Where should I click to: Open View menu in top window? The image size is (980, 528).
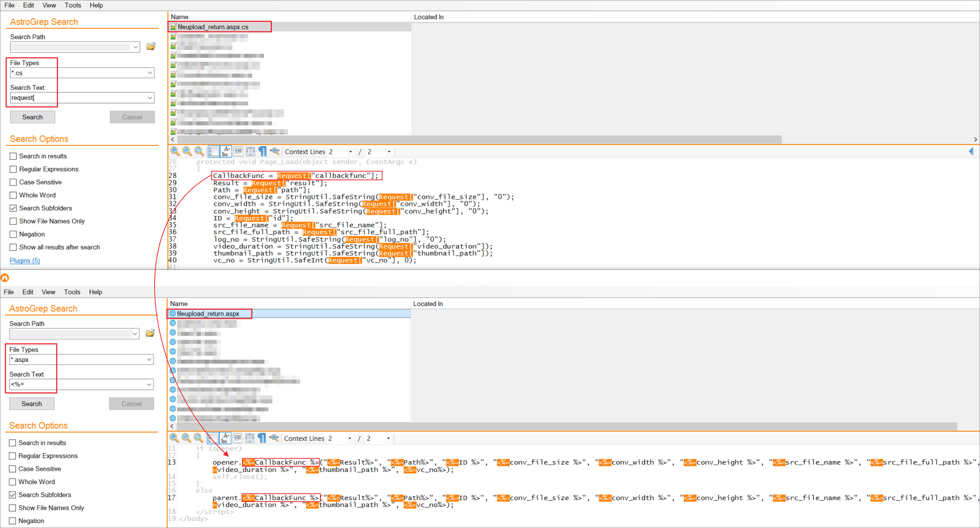pyautogui.click(x=49, y=5)
